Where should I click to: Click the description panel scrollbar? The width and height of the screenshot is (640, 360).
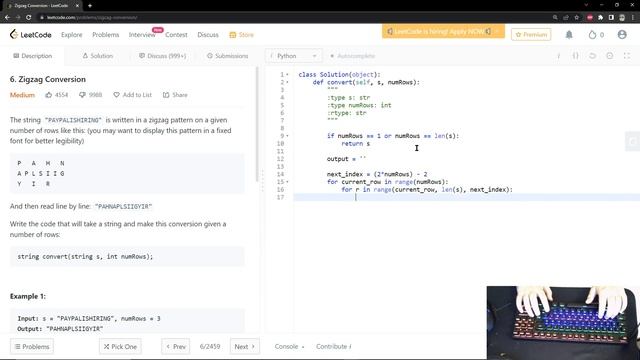(x=257, y=124)
